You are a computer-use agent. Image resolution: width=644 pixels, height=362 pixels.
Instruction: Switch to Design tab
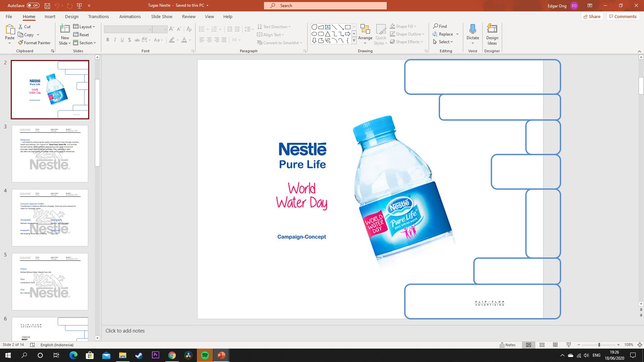click(x=72, y=16)
